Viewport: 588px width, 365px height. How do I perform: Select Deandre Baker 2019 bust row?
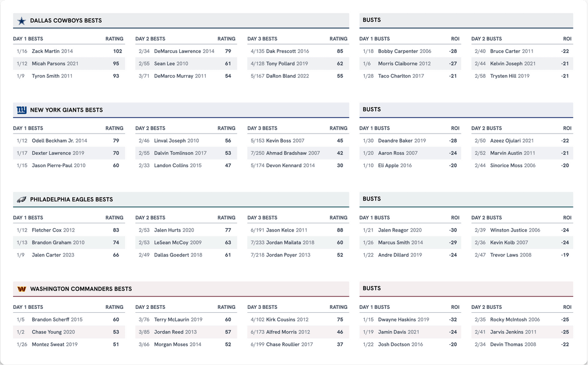coord(402,141)
